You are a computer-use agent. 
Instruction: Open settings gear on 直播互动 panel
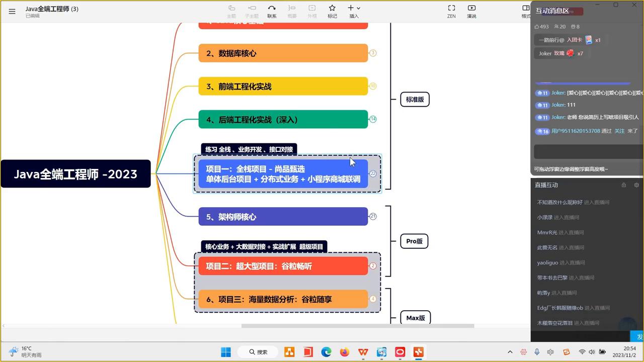click(636, 185)
